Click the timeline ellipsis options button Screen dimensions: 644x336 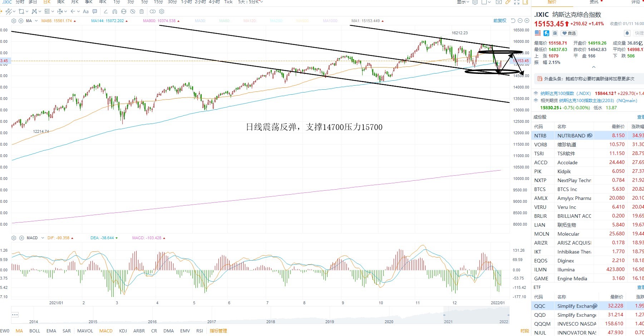click(15, 315)
